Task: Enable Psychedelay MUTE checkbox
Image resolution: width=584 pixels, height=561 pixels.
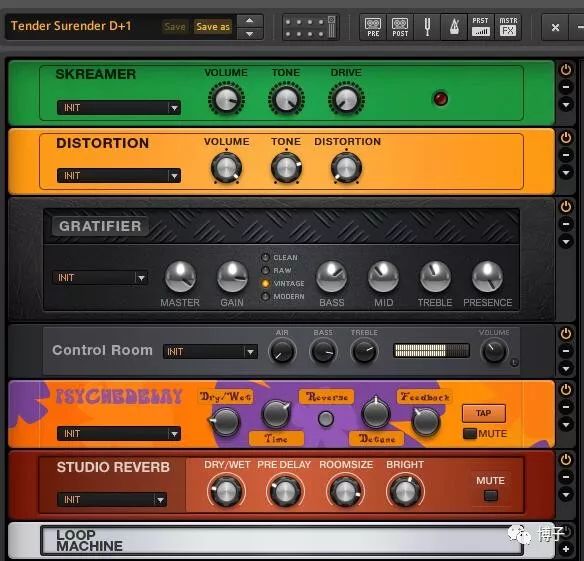Action: [x=469, y=434]
